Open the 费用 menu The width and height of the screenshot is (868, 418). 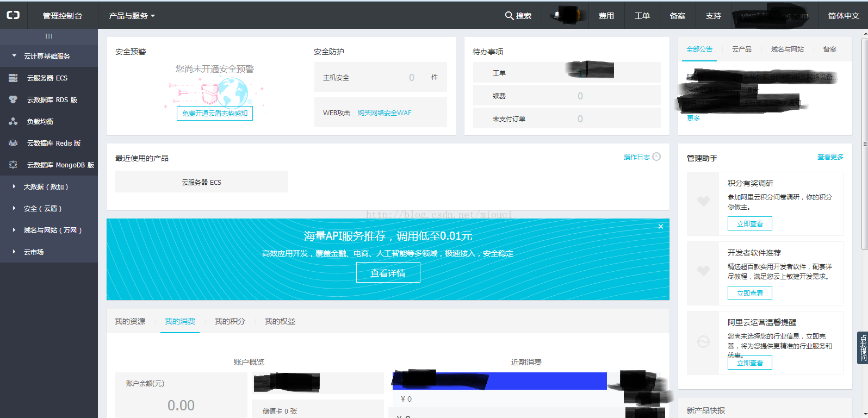click(x=606, y=16)
